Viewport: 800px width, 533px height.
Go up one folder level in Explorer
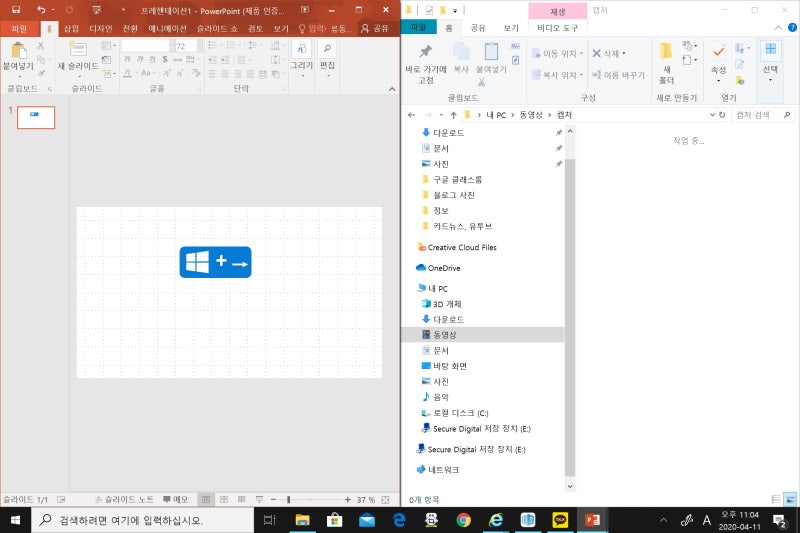click(x=453, y=115)
